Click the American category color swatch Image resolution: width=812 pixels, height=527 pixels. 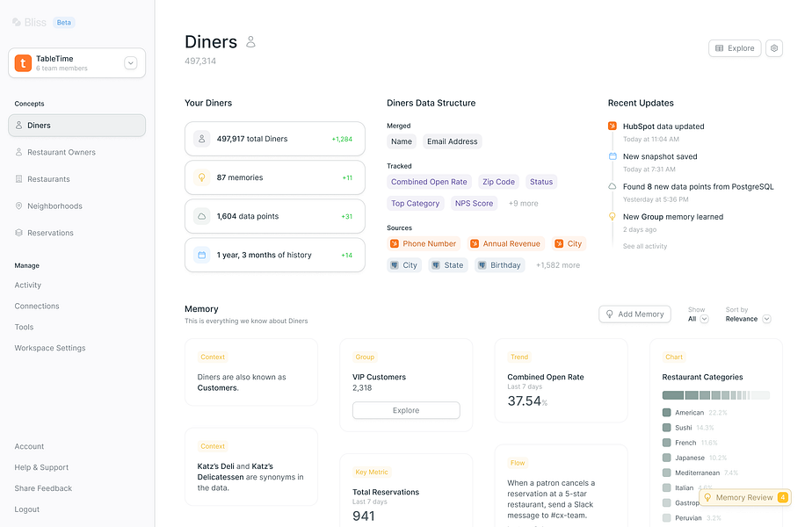click(666, 413)
